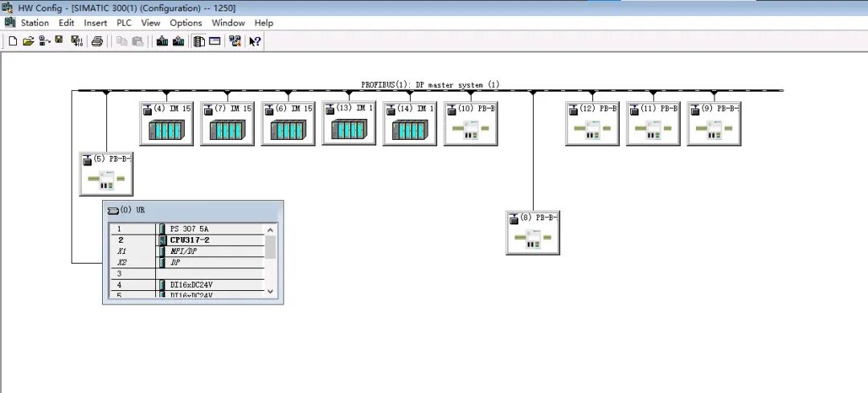Click the Paste toolbar icon
The image size is (868, 393).
coord(138,41)
